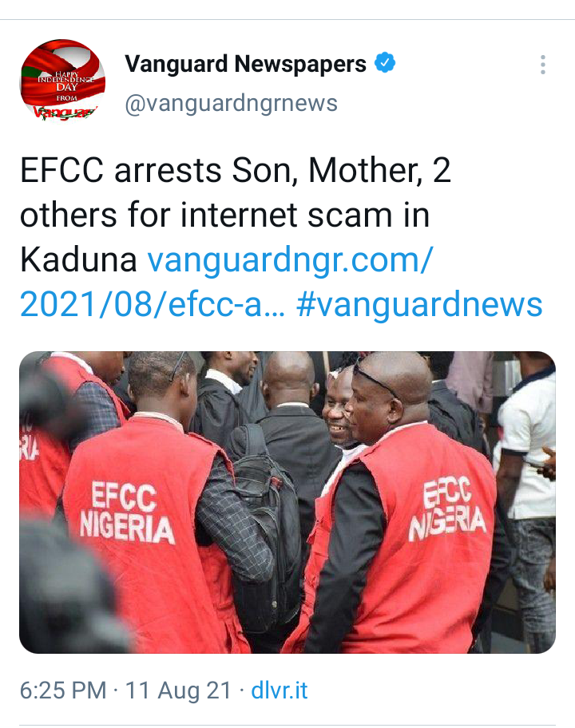Tap the 'others for internet scam in' text line
Screen dimensions: 575x728
pyautogui.click(x=224, y=215)
